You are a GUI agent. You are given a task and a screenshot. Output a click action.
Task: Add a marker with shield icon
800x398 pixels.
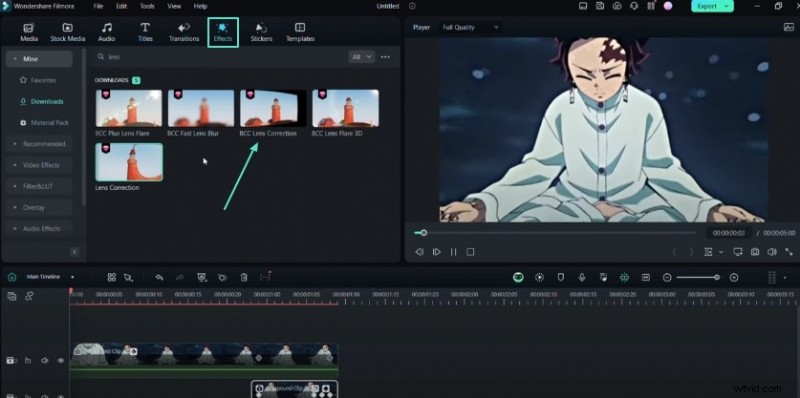pyautogui.click(x=560, y=277)
